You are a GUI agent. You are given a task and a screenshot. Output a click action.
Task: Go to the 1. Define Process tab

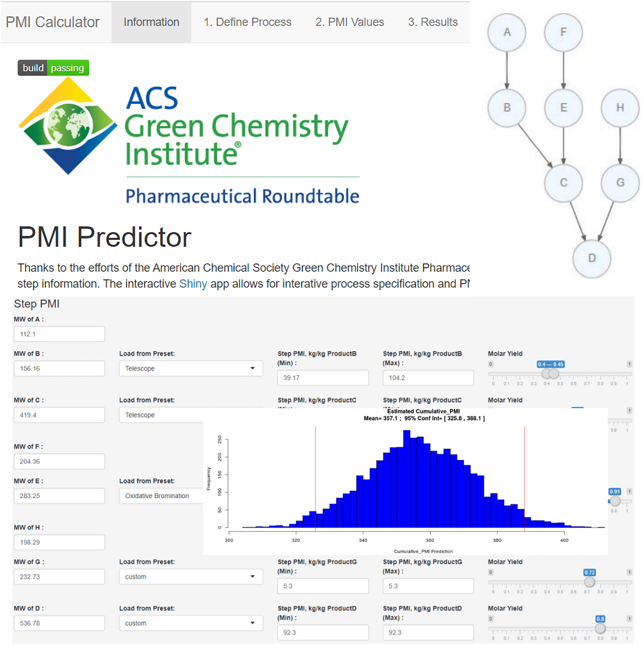coord(247,22)
